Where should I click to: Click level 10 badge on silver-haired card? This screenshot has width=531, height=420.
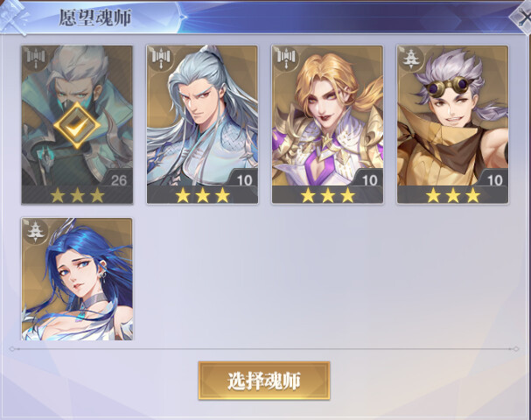tap(244, 179)
